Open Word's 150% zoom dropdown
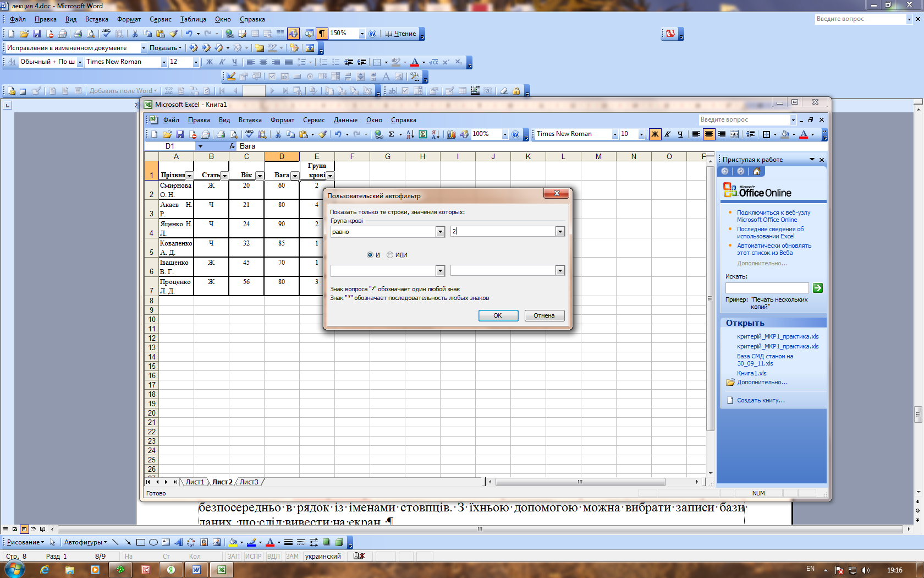924x578 pixels. (362, 34)
